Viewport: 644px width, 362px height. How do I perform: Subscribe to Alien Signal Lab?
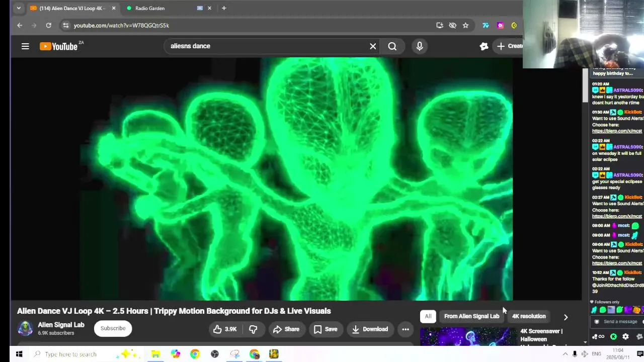click(113, 328)
